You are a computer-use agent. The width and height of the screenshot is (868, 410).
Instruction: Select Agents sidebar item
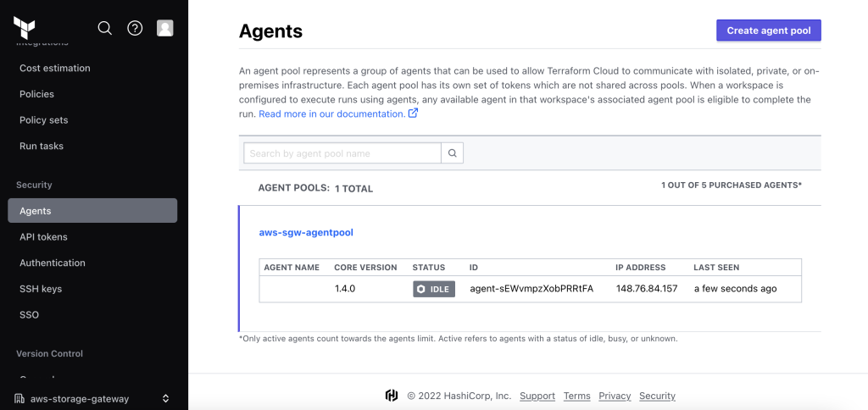(92, 211)
